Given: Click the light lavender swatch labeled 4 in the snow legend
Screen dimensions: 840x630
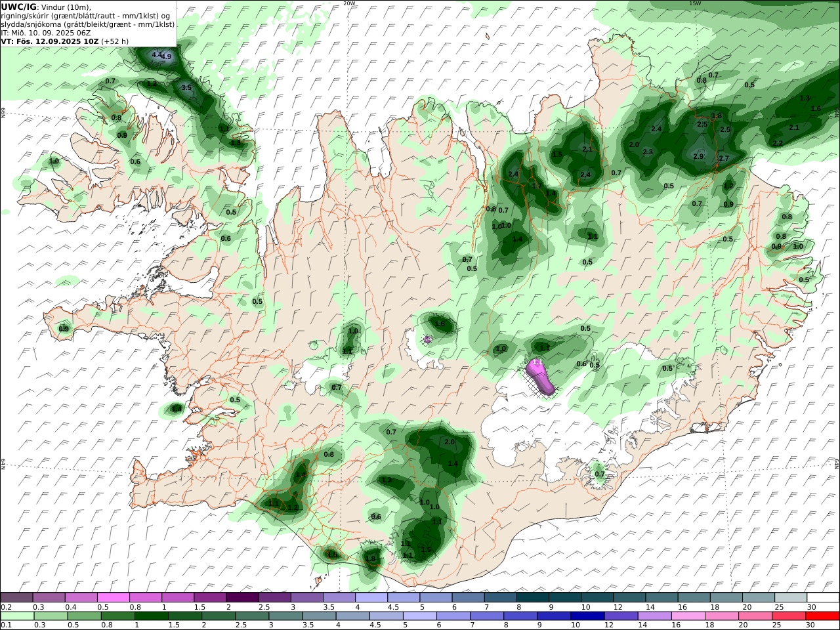Looking at the screenshot, I should pyautogui.click(x=371, y=597).
